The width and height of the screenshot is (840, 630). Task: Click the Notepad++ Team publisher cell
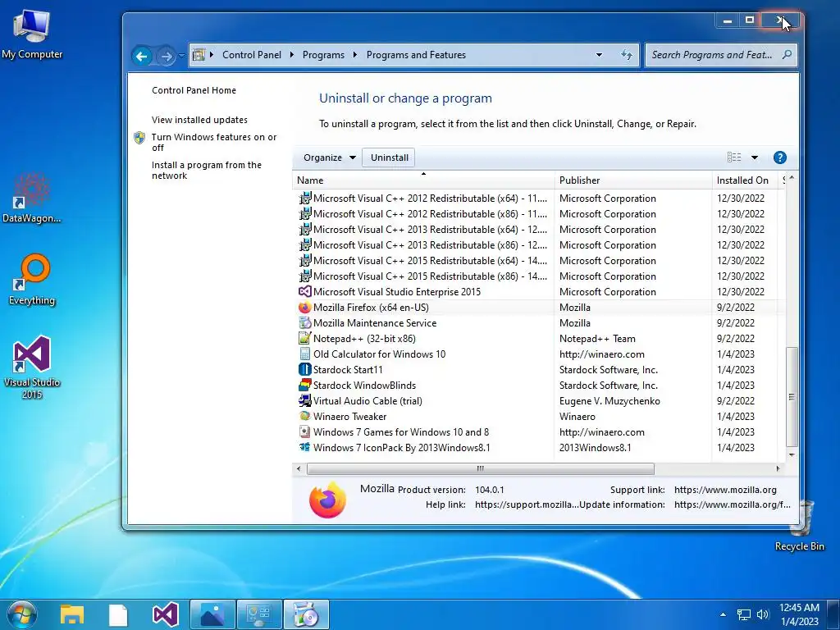(597, 339)
